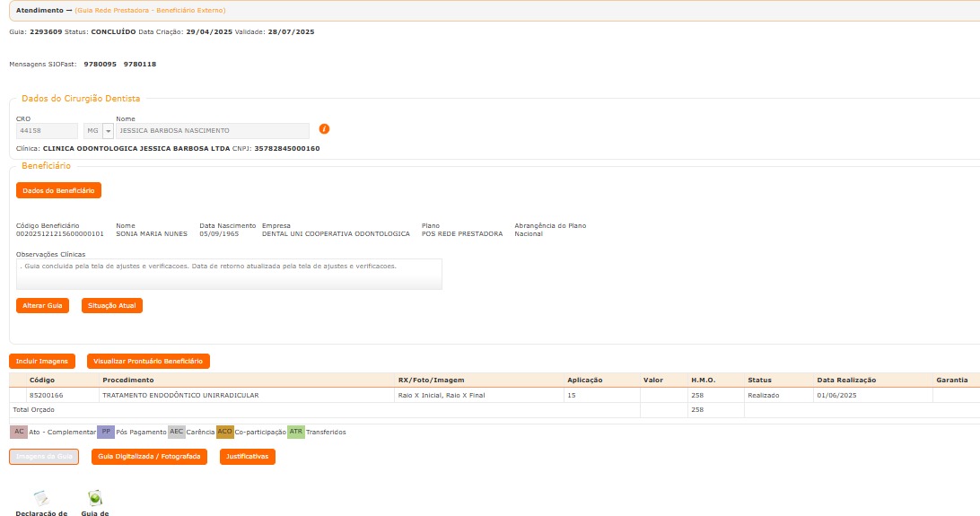
Task: Click the Nome field JESSICA BARBOSA NASCIMENTO
Action: click(x=213, y=130)
